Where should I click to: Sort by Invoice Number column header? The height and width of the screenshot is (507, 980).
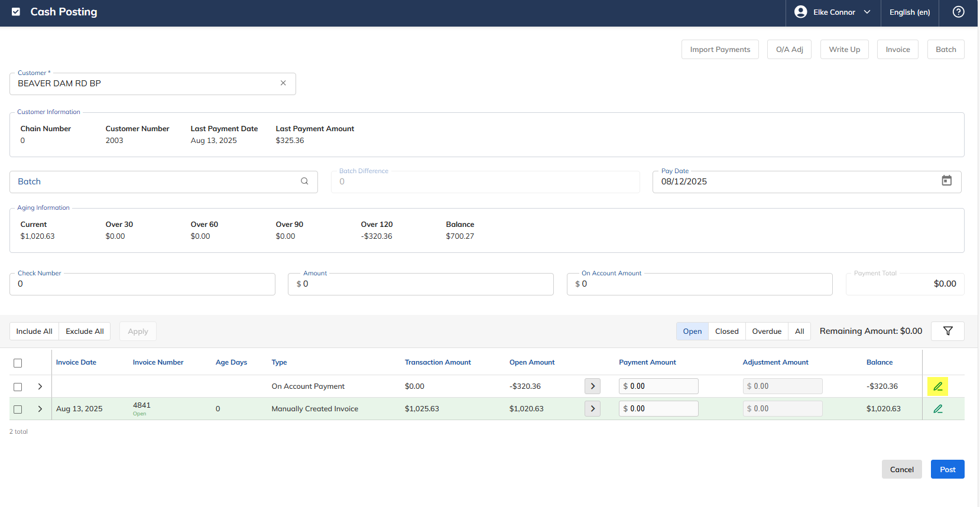[158, 363]
